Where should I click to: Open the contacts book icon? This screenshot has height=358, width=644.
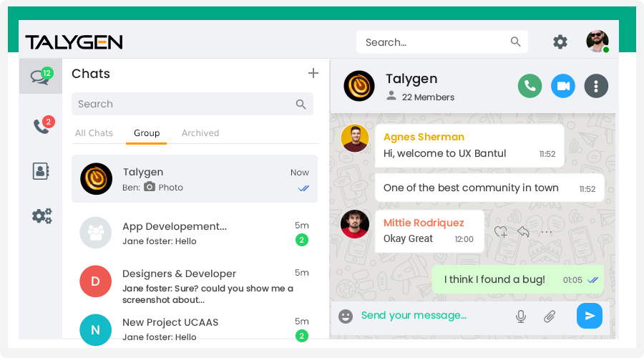41,171
